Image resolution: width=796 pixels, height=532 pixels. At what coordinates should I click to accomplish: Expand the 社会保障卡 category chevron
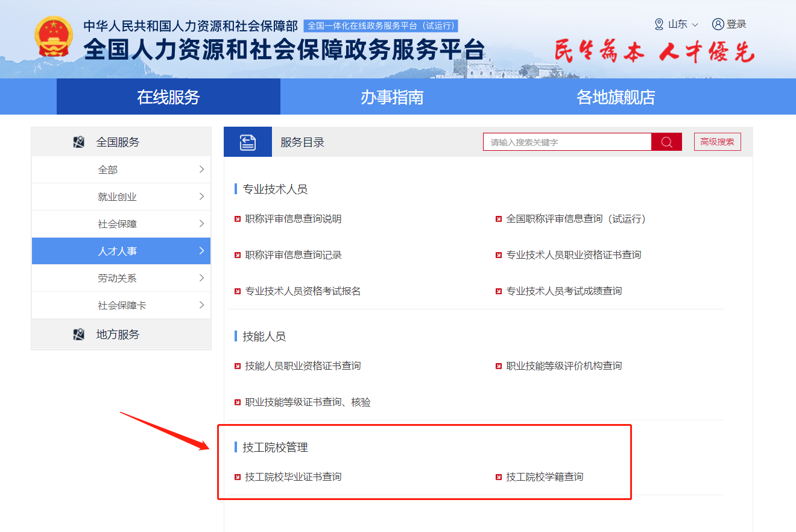(x=202, y=305)
